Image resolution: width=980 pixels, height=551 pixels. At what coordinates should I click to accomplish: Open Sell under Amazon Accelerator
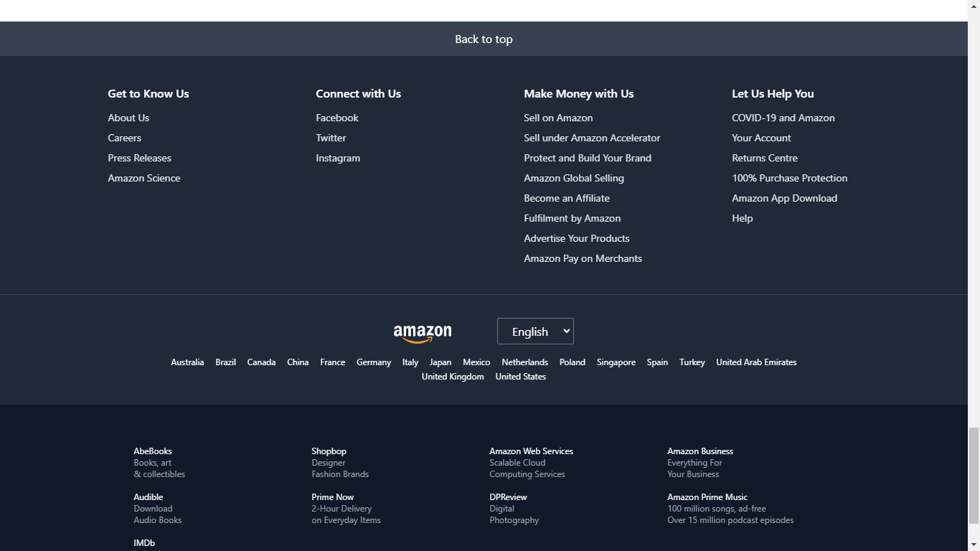click(x=592, y=138)
